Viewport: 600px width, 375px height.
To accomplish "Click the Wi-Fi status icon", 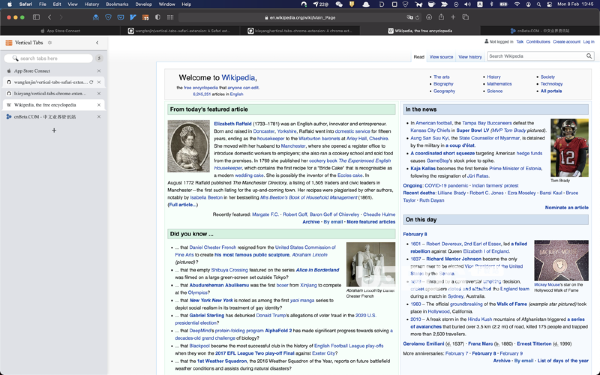I will coord(517,5).
